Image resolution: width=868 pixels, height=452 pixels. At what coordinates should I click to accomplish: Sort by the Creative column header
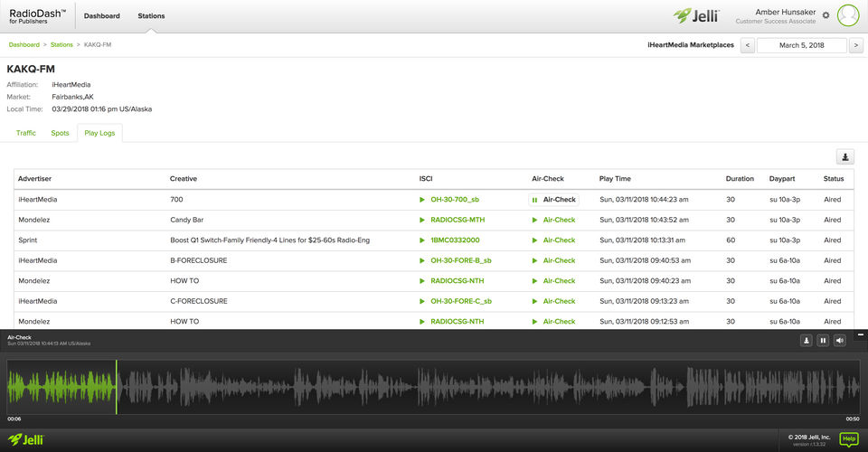[x=184, y=179]
